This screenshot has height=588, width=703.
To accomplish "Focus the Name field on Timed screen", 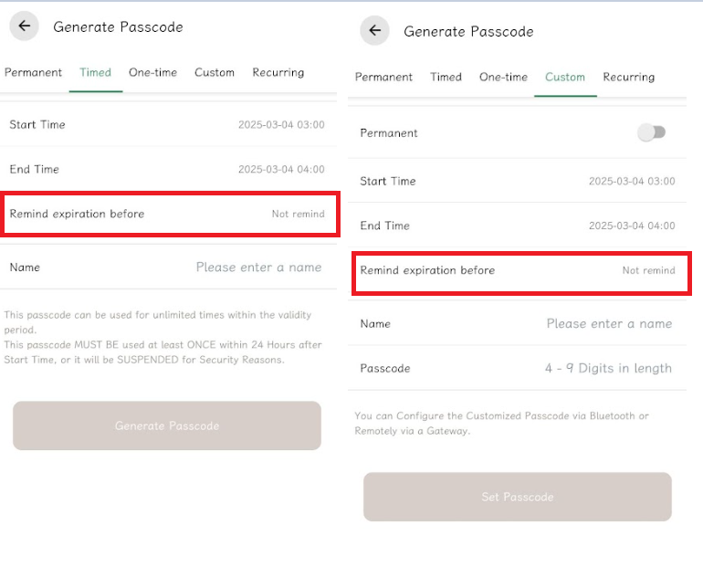I will point(168,268).
